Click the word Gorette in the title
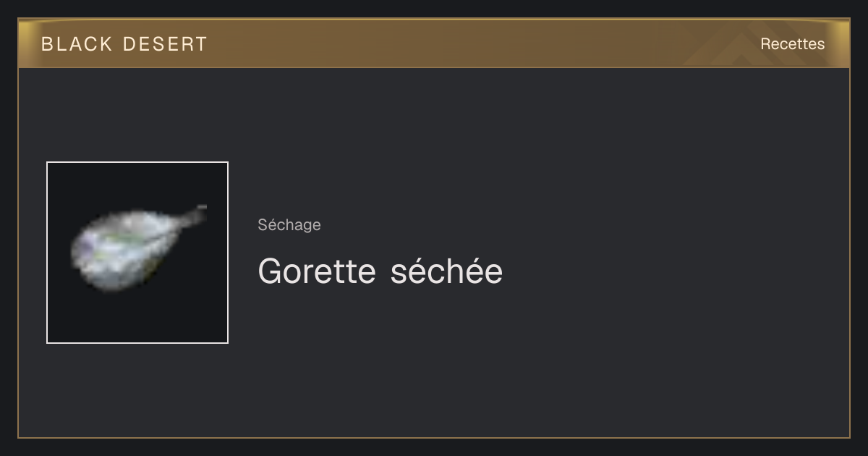868x456 pixels. click(x=317, y=271)
